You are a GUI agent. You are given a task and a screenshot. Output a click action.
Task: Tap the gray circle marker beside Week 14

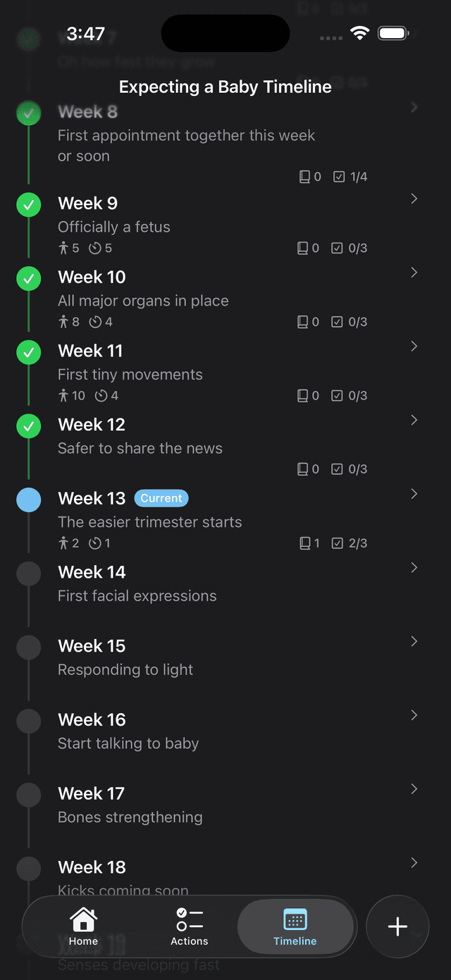pyautogui.click(x=28, y=573)
